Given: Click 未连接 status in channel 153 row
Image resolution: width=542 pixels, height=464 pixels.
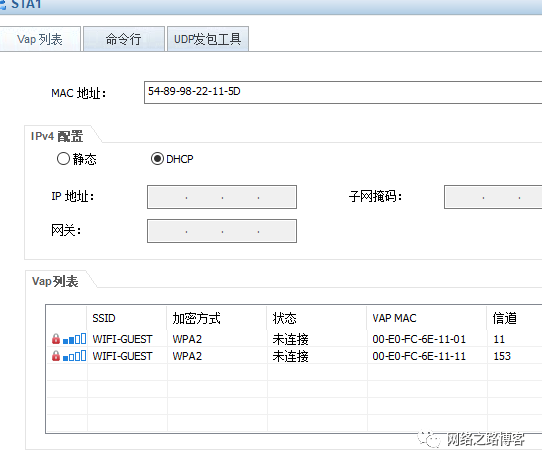Looking at the screenshot, I should pyautogui.click(x=290, y=356).
